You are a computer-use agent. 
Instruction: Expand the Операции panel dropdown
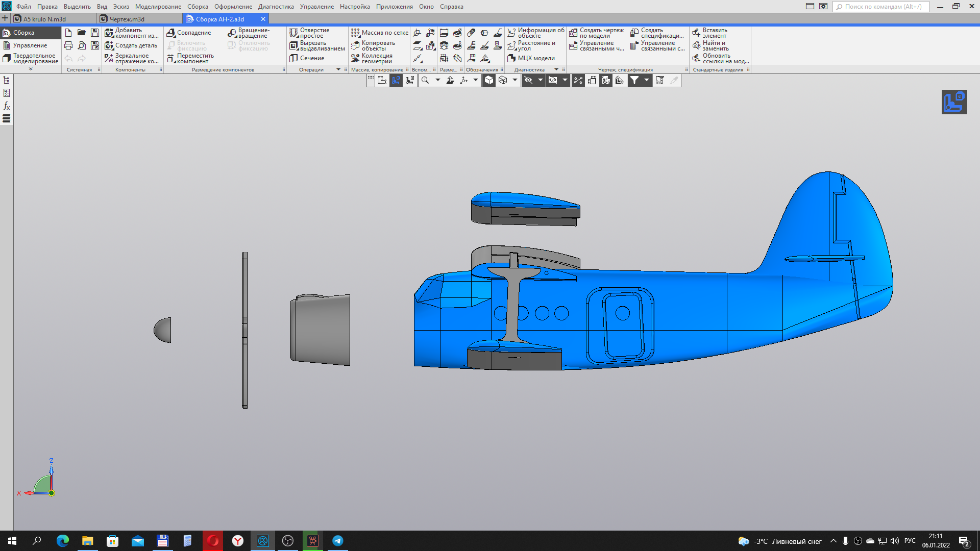point(338,69)
